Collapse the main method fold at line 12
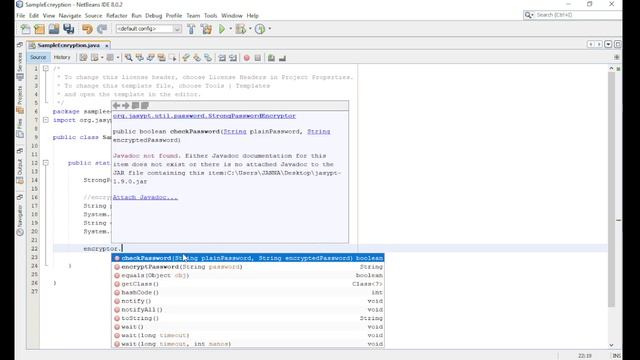This screenshot has height=360, width=640. click(x=46, y=163)
